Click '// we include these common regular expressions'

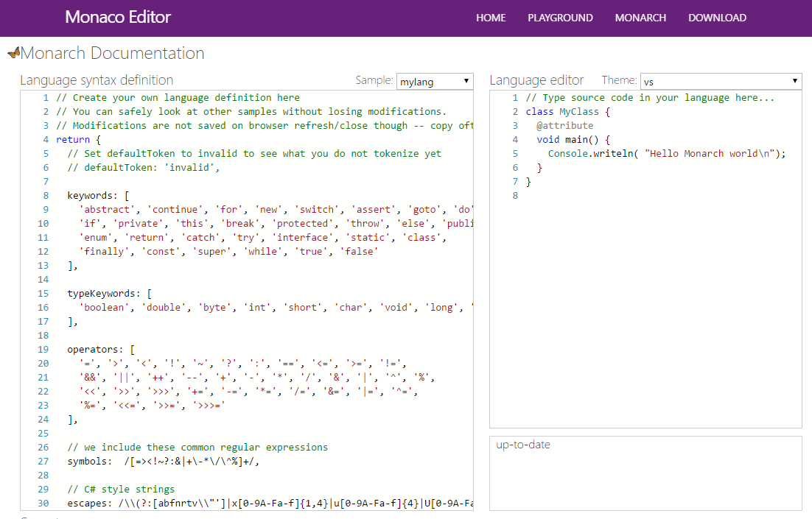click(197, 447)
